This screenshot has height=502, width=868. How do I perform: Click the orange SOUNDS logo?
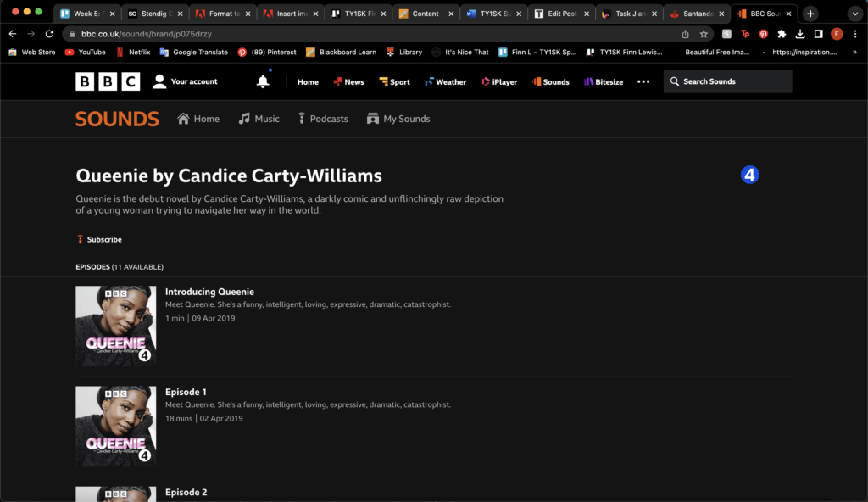pyautogui.click(x=117, y=119)
